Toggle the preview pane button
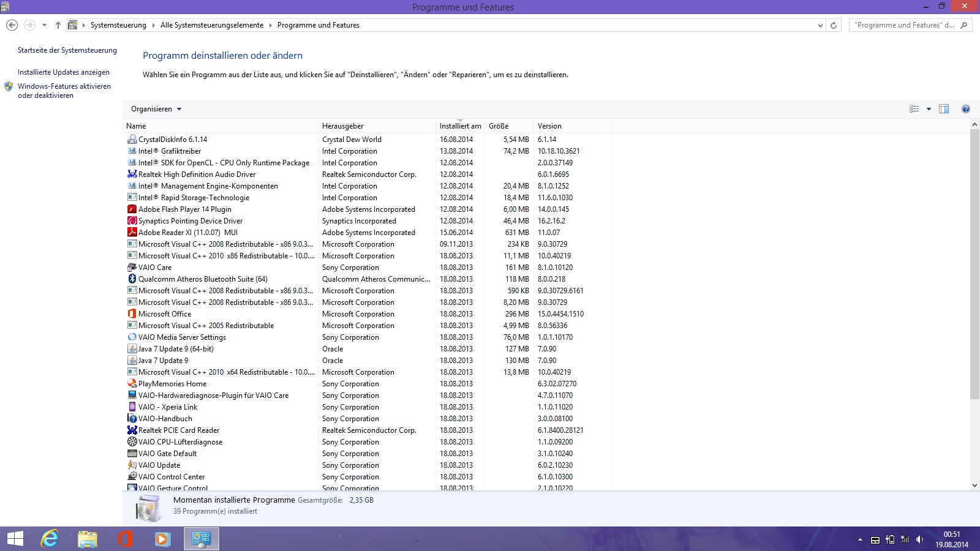980x551 pixels. click(944, 109)
